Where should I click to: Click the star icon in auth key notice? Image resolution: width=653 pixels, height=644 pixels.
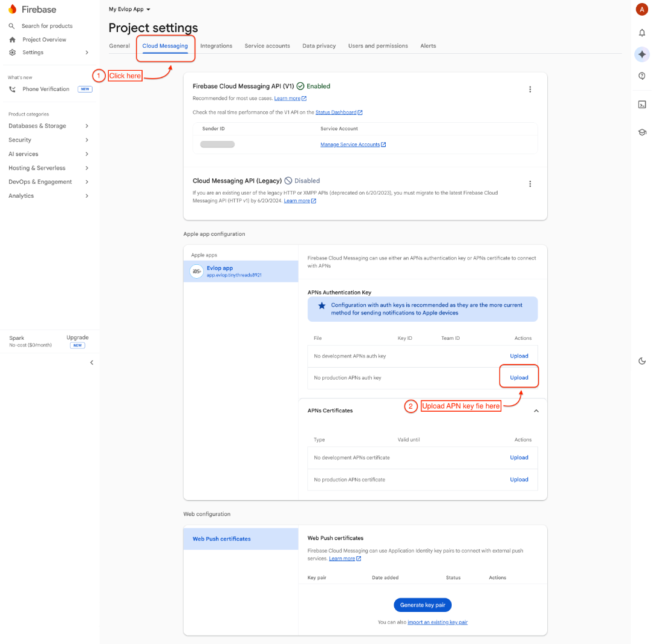(322, 306)
